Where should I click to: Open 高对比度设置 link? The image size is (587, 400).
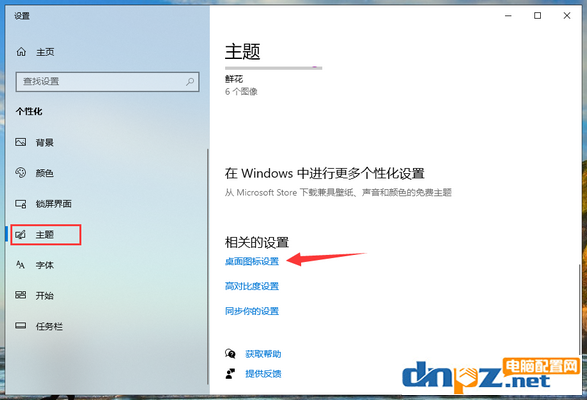tap(252, 286)
